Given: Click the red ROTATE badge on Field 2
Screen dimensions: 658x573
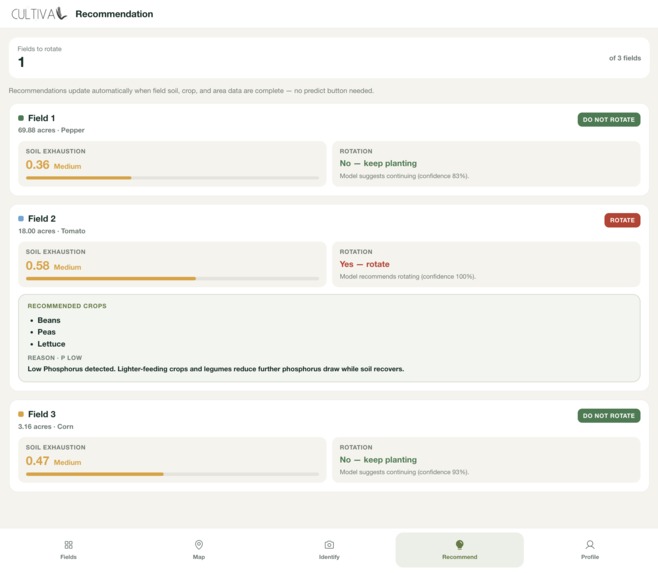Looking at the screenshot, I should 622,220.
